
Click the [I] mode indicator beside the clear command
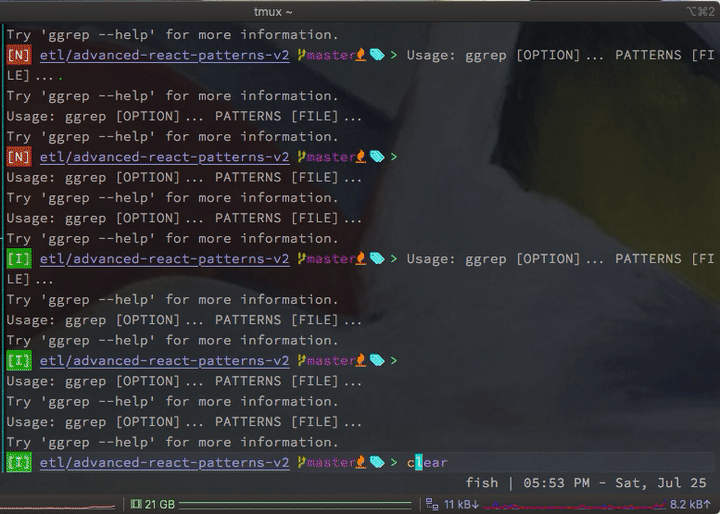(x=19, y=463)
